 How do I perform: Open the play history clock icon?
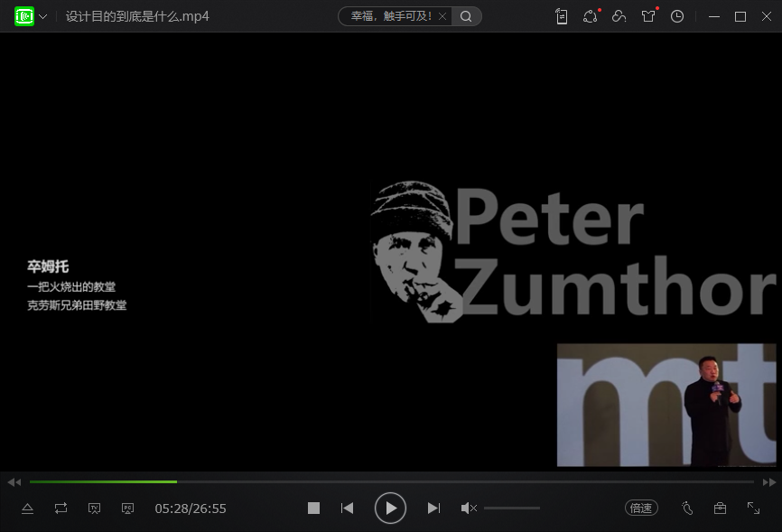click(x=677, y=16)
